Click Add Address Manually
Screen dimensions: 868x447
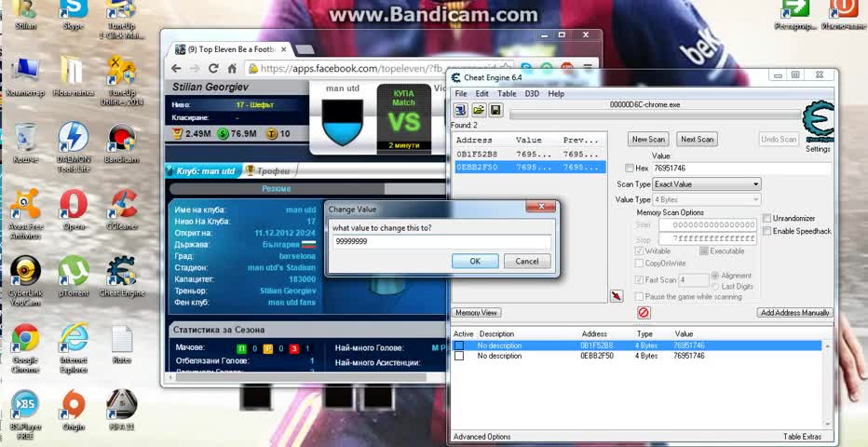794,313
